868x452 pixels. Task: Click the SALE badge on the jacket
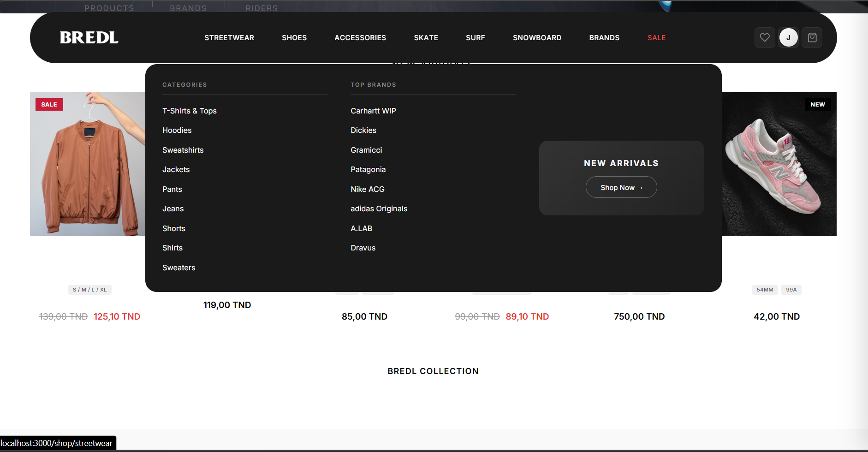click(x=49, y=105)
